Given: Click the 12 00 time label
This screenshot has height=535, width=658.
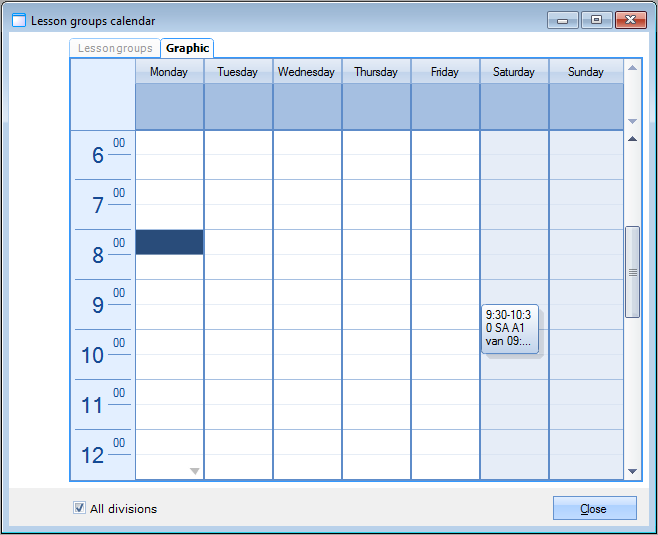Looking at the screenshot, I should point(103,454).
